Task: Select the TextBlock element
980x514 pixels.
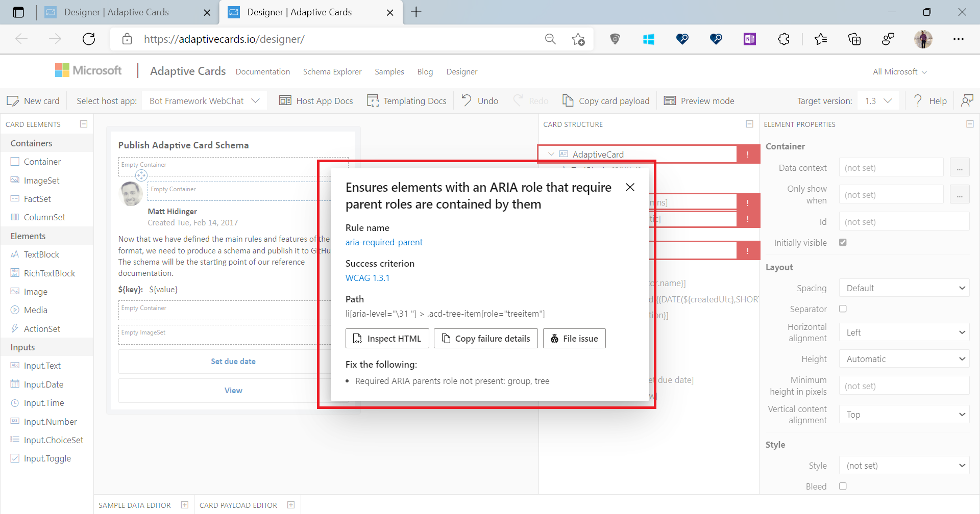Action: pos(41,254)
